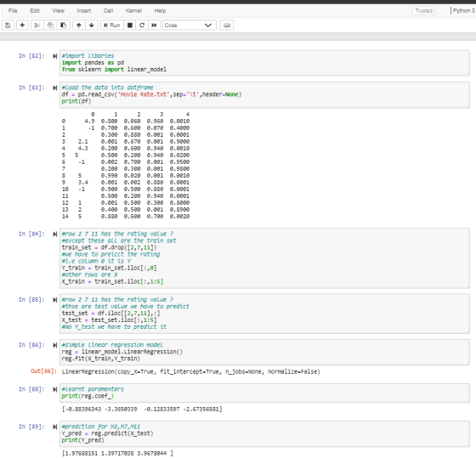This screenshot has height=458, width=476.
Task: Click inside the LinearRegression fit code cell
Action: [x=264, y=352]
